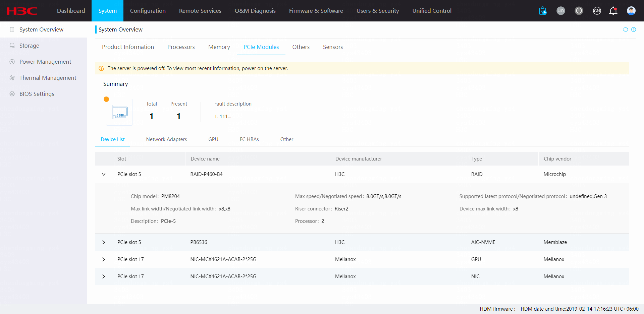Click the Riser2 riser connector value
The image size is (644, 314).
(x=341, y=209)
